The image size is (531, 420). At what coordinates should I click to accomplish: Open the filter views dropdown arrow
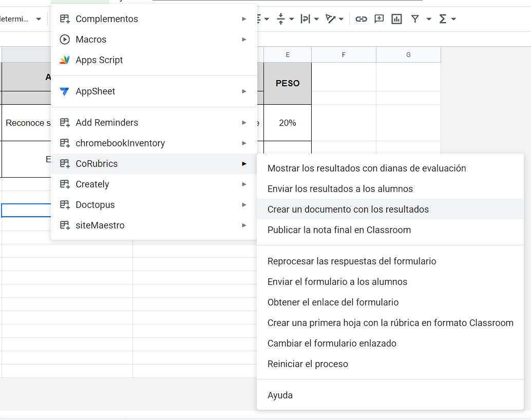(x=429, y=19)
